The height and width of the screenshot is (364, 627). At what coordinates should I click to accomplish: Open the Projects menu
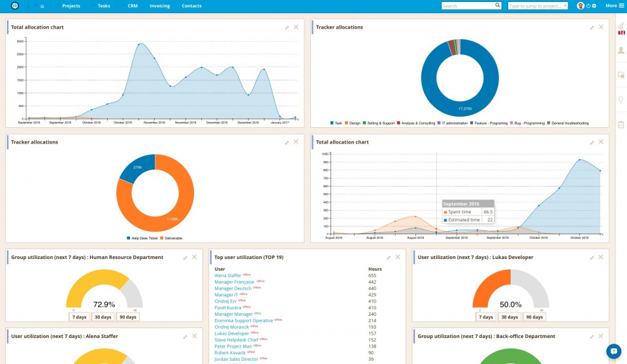(x=71, y=6)
